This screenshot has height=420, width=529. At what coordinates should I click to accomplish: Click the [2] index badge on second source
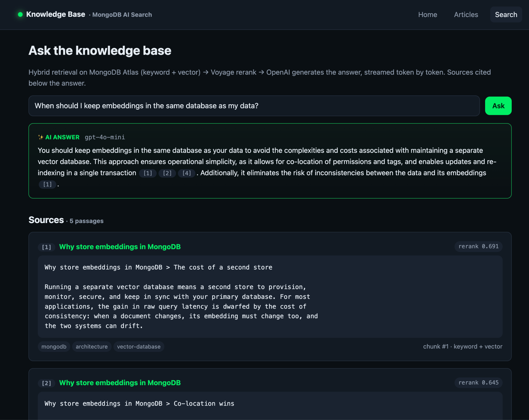(x=46, y=383)
